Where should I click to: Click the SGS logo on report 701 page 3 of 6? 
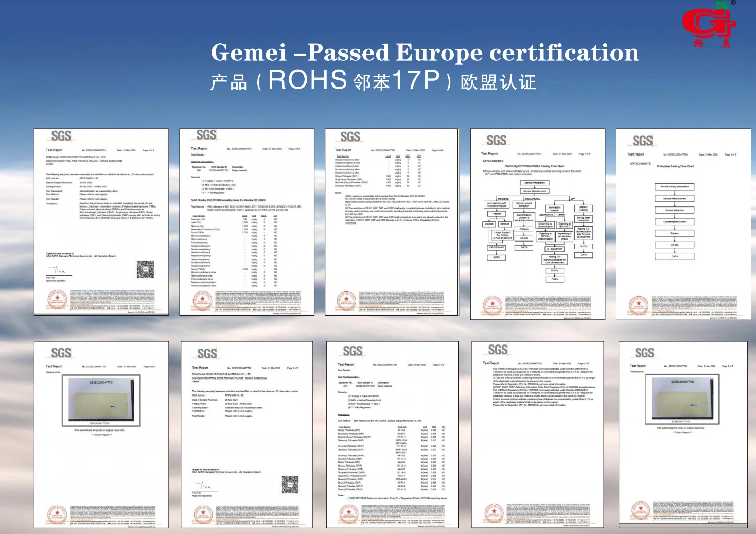[350, 136]
